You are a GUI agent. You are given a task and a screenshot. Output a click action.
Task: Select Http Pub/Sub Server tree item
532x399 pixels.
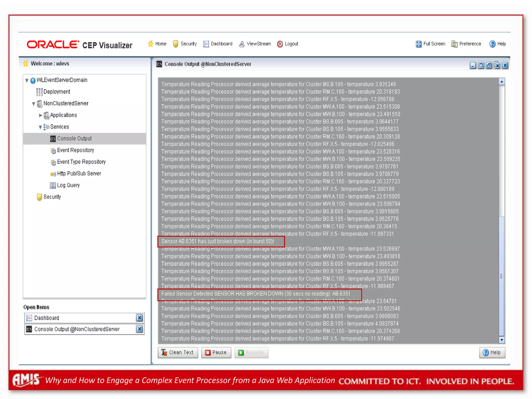79,174
